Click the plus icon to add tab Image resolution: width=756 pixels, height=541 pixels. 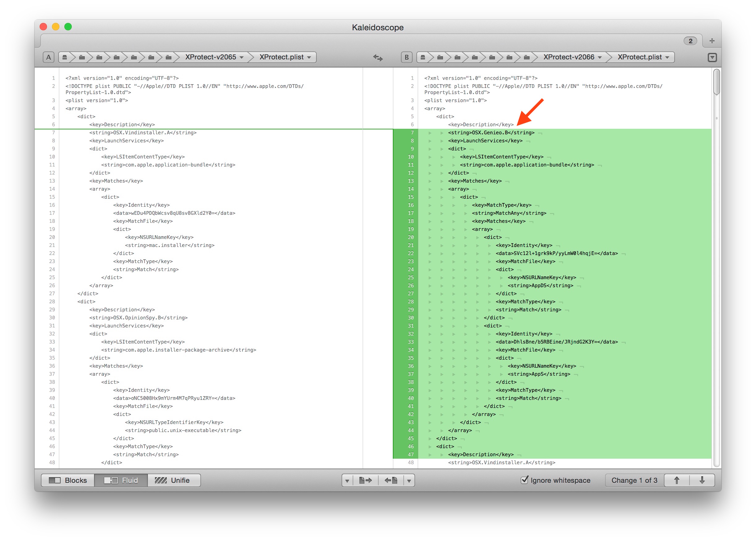(712, 41)
